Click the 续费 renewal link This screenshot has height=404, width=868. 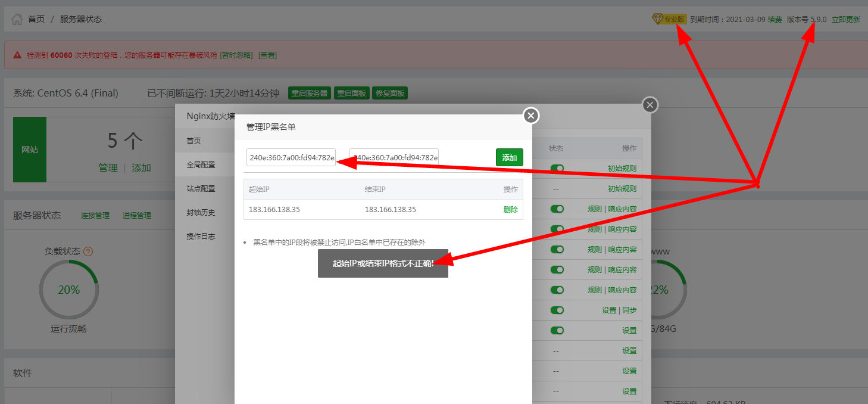pos(775,19)
